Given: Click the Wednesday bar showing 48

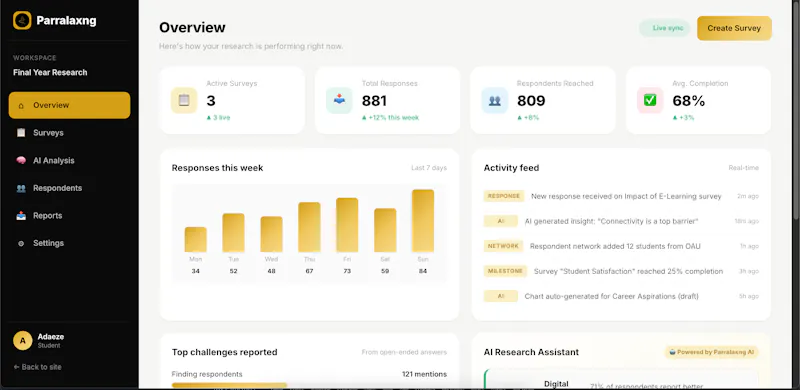Looking at the screenshot, I should pyautogui.click(x=271, y=234).
